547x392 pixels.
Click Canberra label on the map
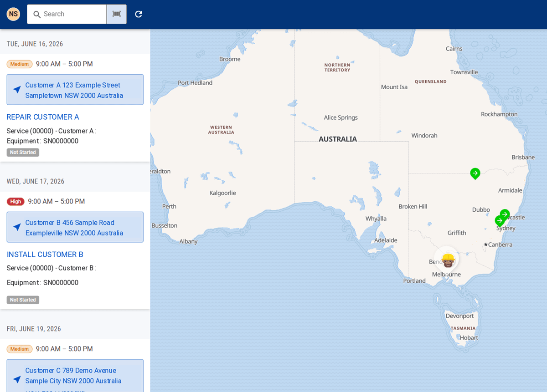(x=500, y=244)
